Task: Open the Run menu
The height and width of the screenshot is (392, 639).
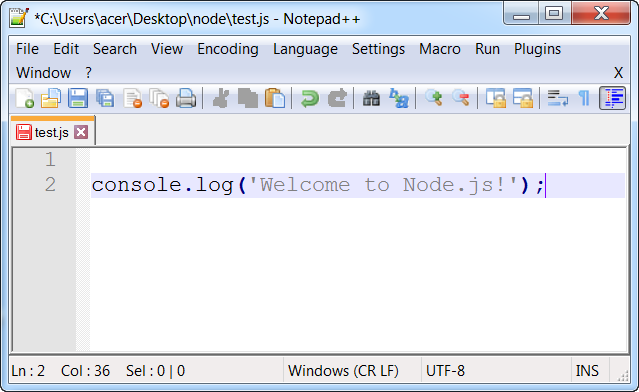Action: click(x=487, y=49)
